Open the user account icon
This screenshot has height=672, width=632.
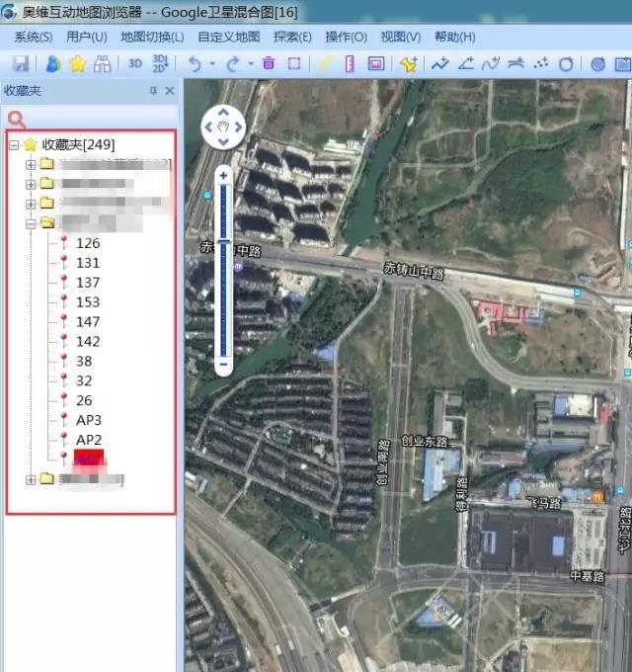(53, 64)
